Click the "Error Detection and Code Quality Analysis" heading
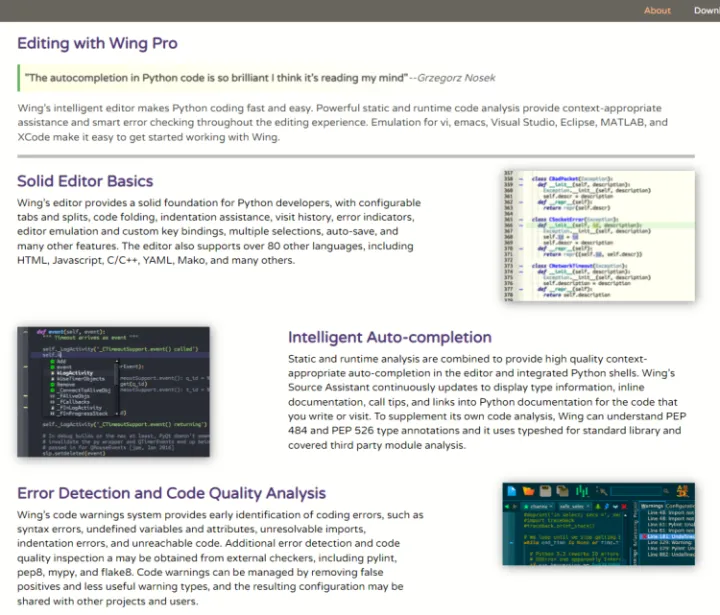Viewport: 720px width, 615px height. click(x=171, y=493)
